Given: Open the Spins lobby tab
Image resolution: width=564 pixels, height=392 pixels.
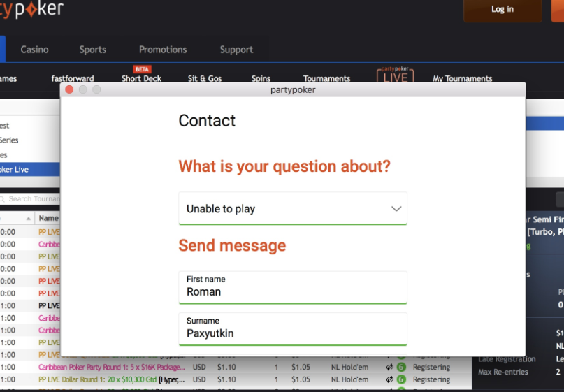Looking at the screenshot, I should click(261, 79).
